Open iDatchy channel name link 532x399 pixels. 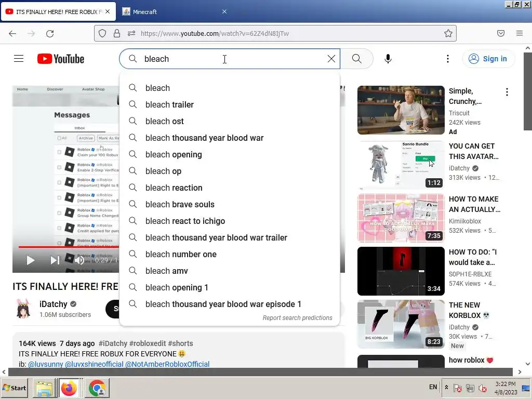pos(54,304)
